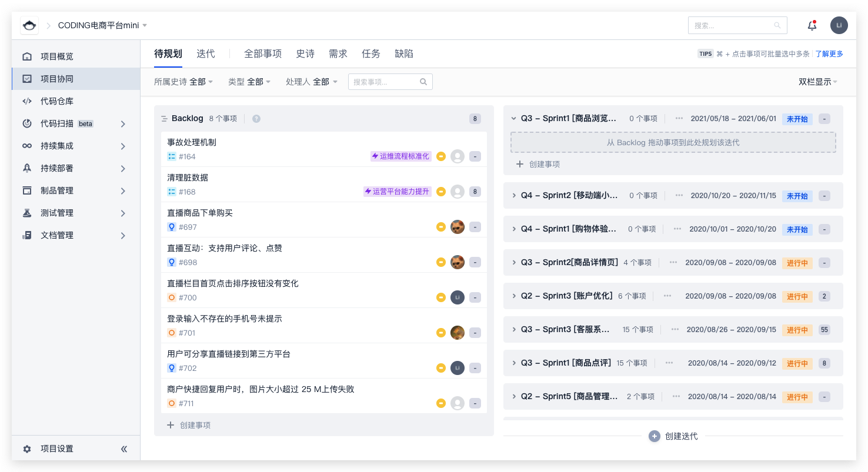Screen dimensions: 868x472
Task: Collapse the sidebar with double-chevron icon
Action: 124,449
